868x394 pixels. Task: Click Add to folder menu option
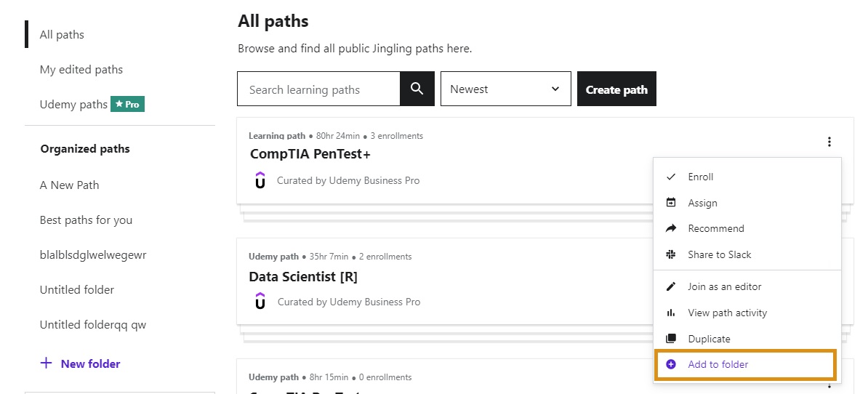pos(718,364)
